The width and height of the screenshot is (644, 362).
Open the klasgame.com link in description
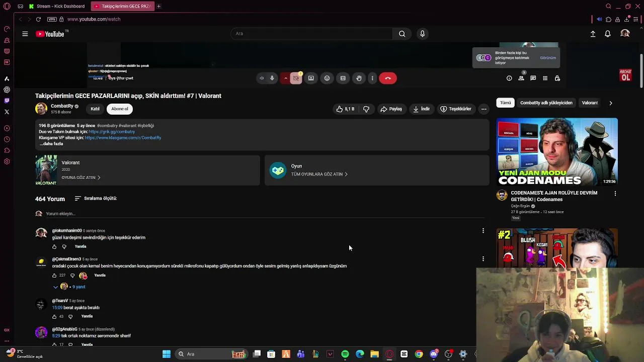[x=123, y=138]
